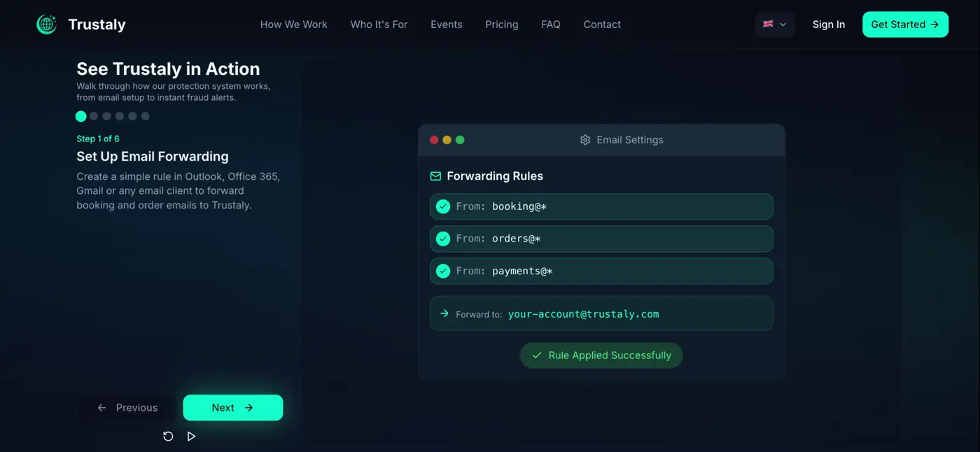980x452 pixels.
Task: Click the your-account@trustaly.com address
Action: (584, 314)
